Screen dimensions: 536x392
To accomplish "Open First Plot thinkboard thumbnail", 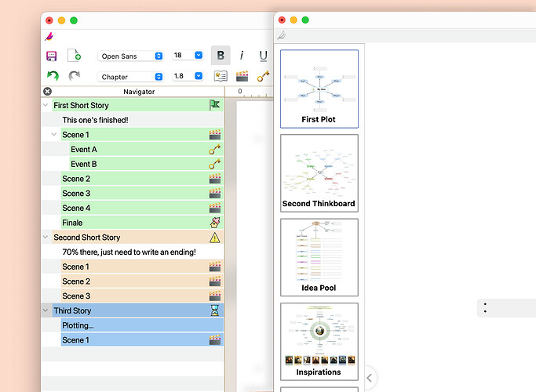I will pyautogui.click(x=319, y=89).
